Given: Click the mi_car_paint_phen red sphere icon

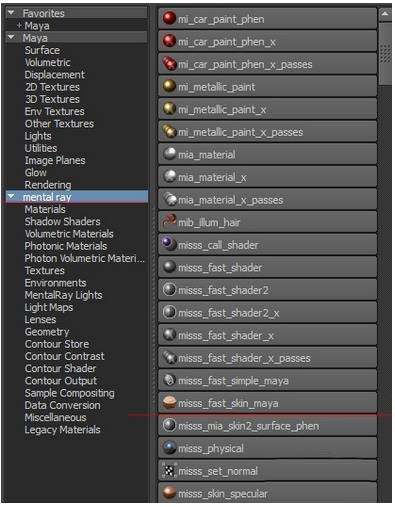Looking at the screenshot, I should pos(169,18).
